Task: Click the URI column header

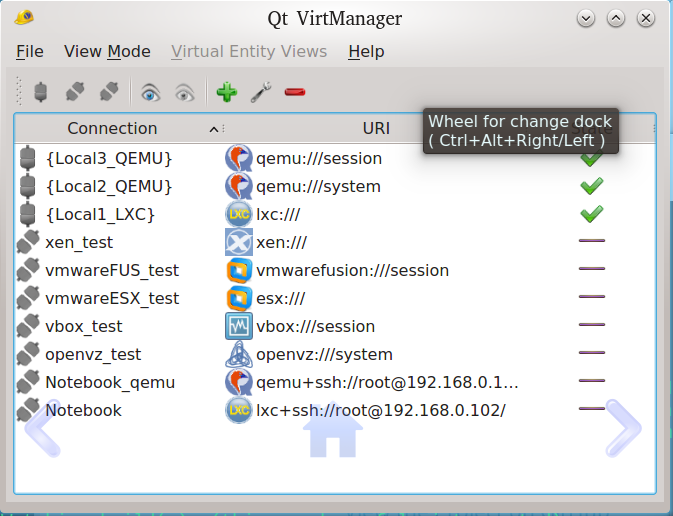Action: [x=376, y=128]
